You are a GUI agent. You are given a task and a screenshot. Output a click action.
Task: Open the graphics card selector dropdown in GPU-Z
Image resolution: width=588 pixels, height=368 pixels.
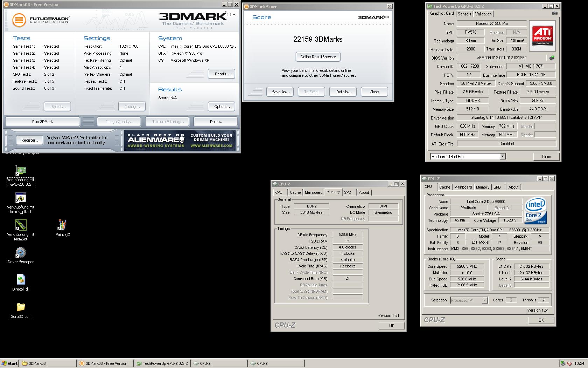tap(503, 157)
